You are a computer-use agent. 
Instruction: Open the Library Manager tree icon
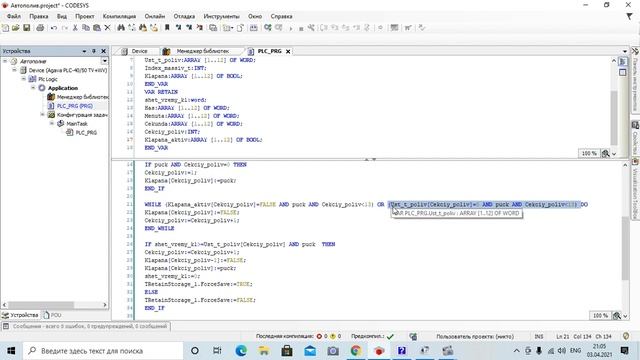coord(51,97)
